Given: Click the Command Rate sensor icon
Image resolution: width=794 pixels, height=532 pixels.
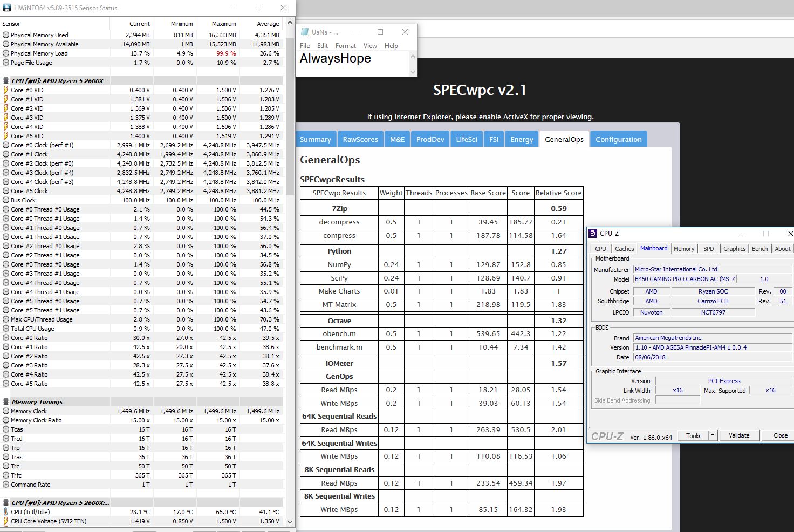Looking at the screenshot, I should pos(6,485).
